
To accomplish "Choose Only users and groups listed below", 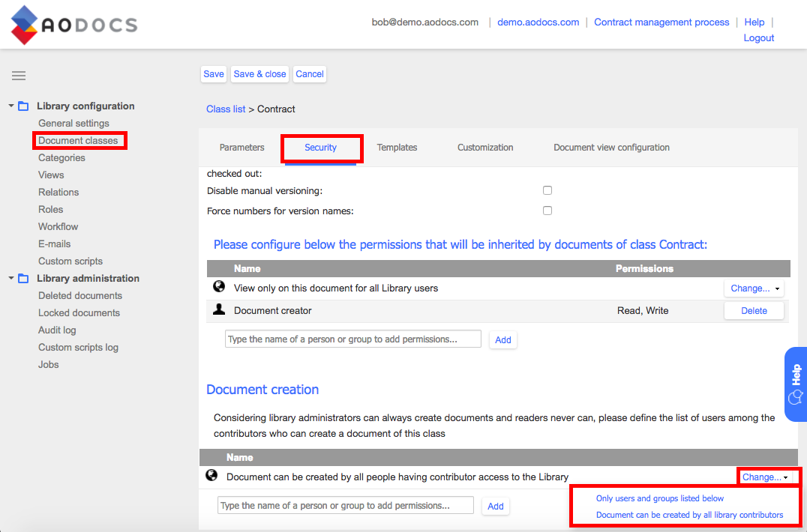I will (x=660, y=498).
